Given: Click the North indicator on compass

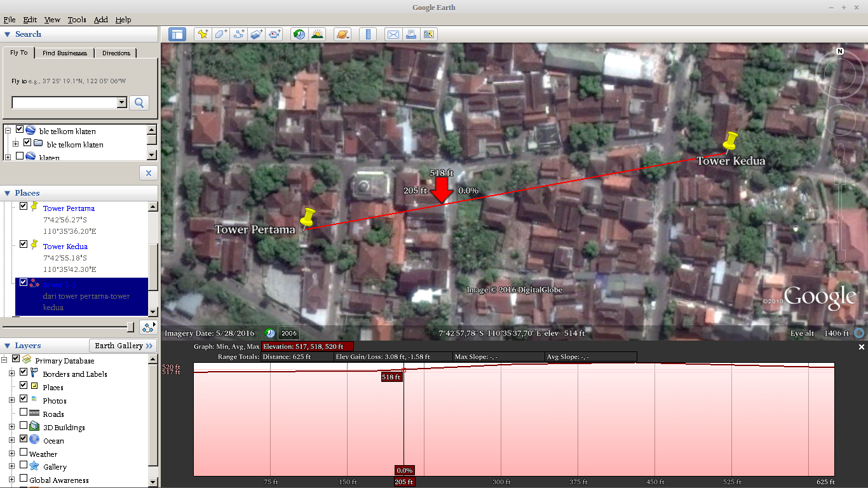Looking at the screenshot, I should point(840,51).
